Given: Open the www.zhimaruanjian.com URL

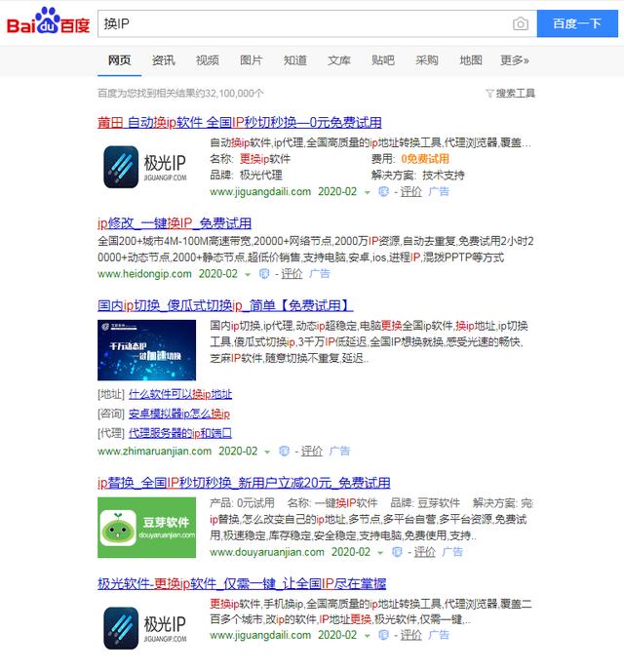Looking at the screenshot, I should [154, 451].
